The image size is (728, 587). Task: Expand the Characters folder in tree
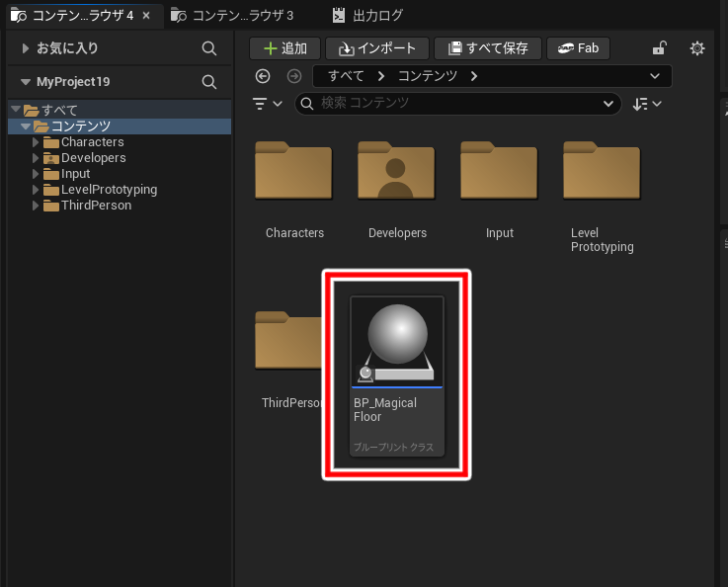(x=37, y=142)
